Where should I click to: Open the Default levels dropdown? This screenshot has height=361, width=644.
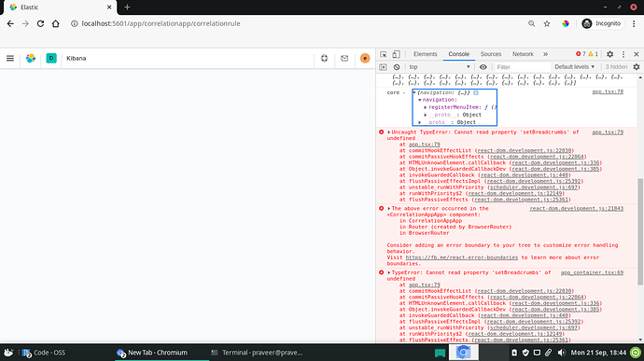coord(574,67)
